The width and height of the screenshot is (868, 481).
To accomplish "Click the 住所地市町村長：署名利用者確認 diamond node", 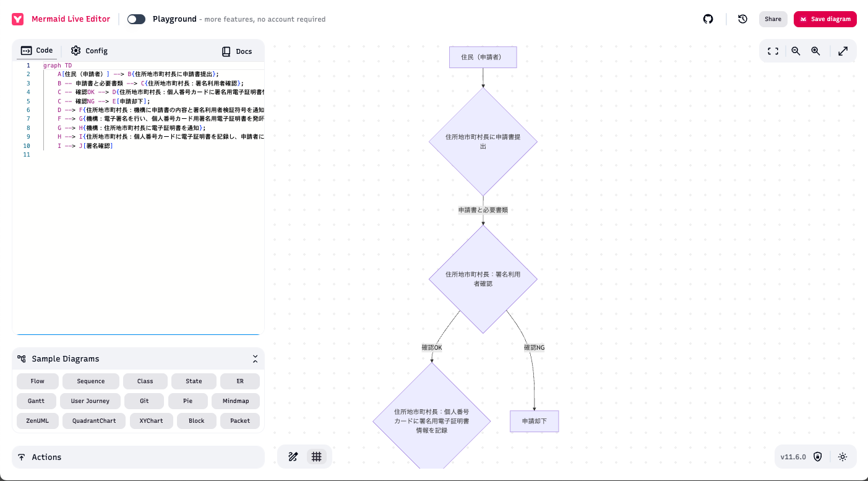I will [x=483, y=279].
